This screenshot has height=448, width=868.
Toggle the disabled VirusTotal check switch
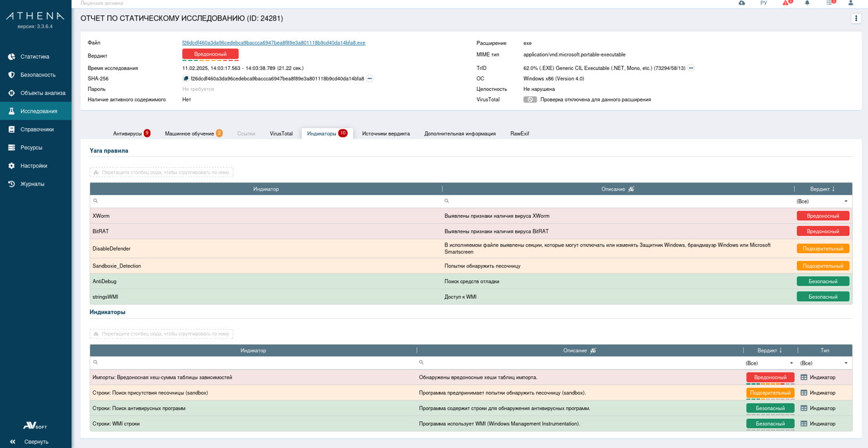coord(530,100)
